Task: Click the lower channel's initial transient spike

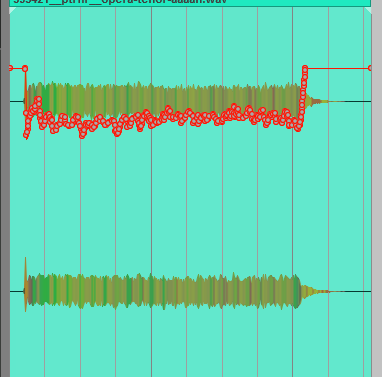Action: [x=25, y=284]
